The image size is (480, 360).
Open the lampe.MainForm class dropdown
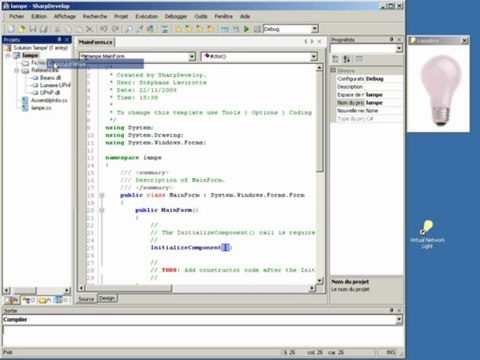192,57
